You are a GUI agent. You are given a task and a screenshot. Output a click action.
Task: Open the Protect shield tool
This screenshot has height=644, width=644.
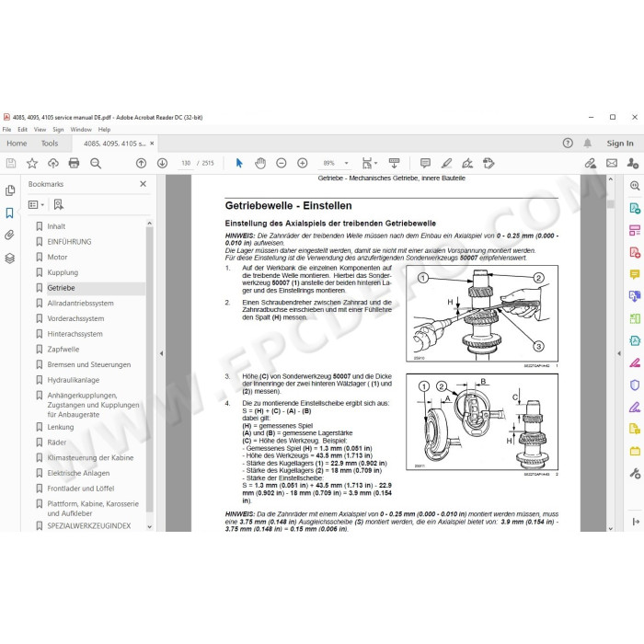click(x=635, y=385)
